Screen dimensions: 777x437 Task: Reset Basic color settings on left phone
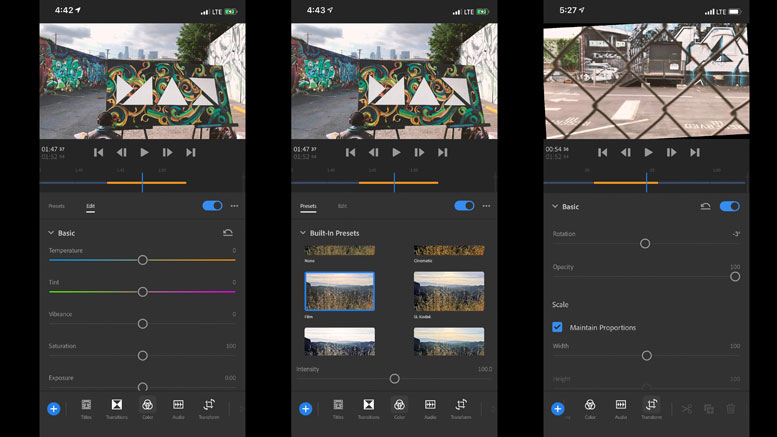[x=227, y=232]
